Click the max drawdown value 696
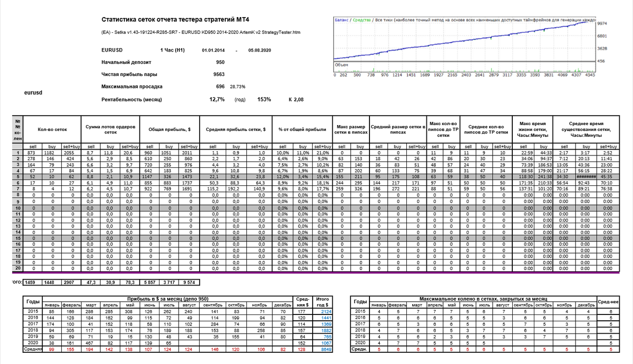The width and height of the screenshot is (633, 364). tap(220, 86)
